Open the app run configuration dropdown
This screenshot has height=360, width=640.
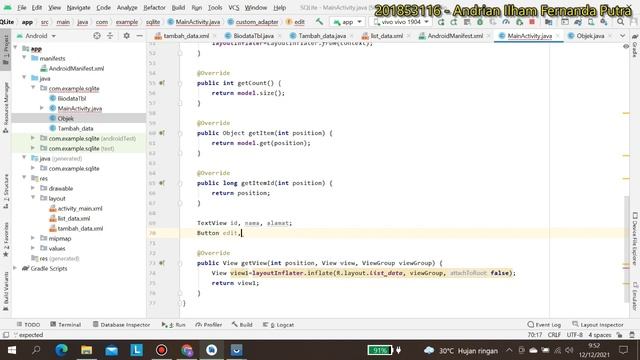coord(347,22)
